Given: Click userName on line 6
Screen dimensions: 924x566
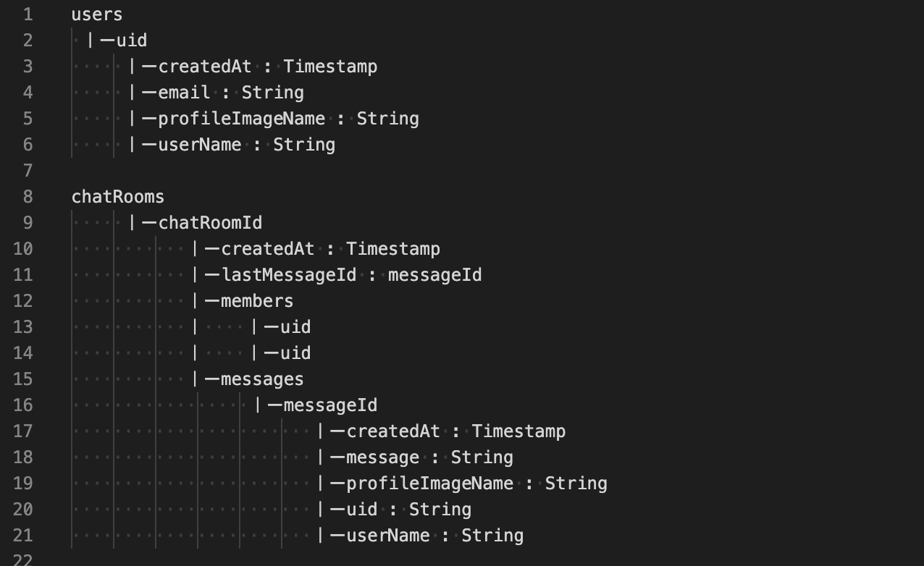Looking at the screenshot, I should [200, 145].
